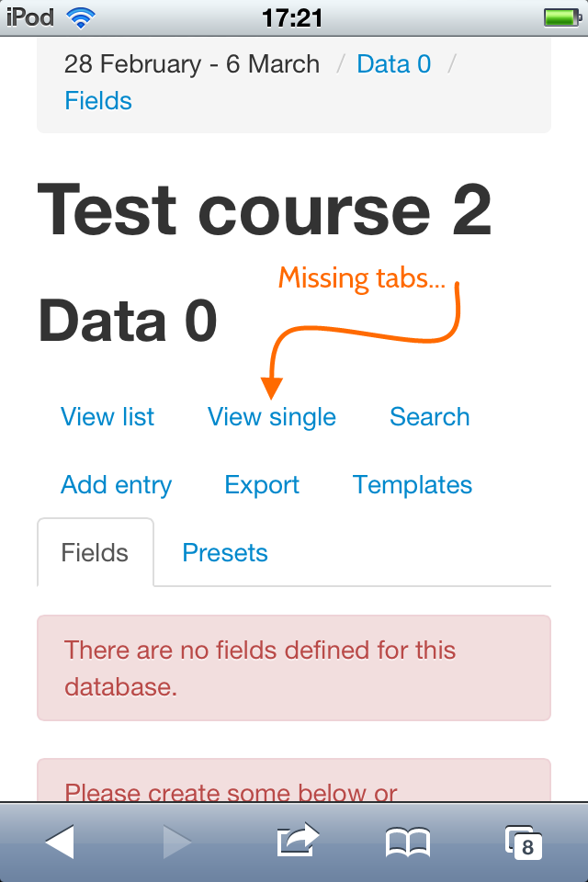Open the Export tab

pos(262,484)
